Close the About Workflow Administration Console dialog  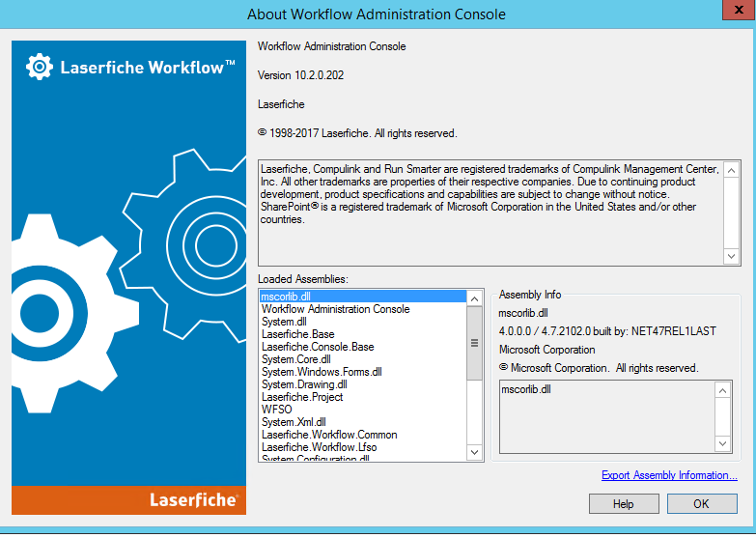739,10
